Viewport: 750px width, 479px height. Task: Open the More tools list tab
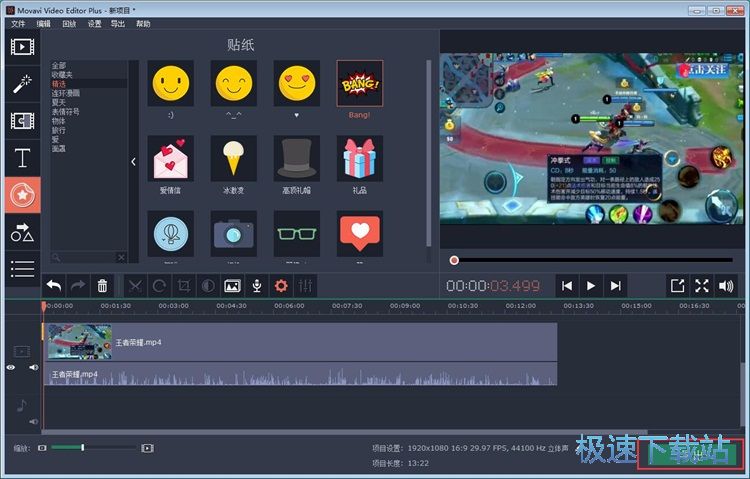tap(22, 269)
